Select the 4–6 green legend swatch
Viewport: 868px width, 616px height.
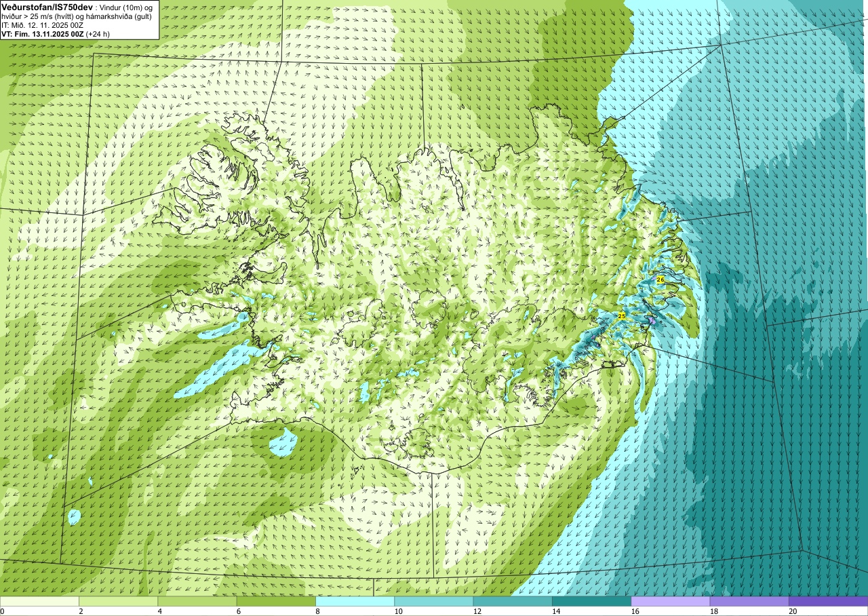[197, 601]
